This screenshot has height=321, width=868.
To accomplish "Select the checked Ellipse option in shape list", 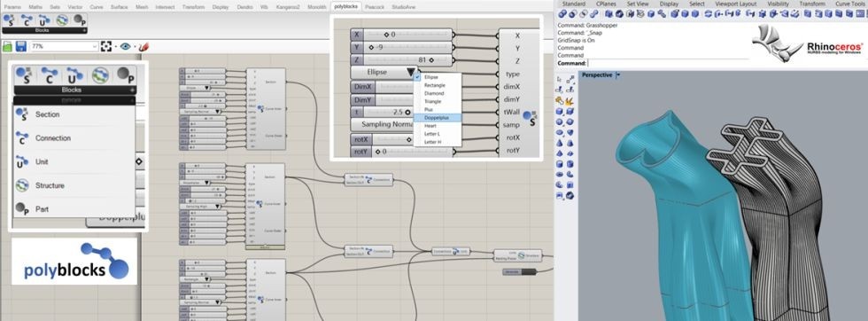I will pos(438,78).
